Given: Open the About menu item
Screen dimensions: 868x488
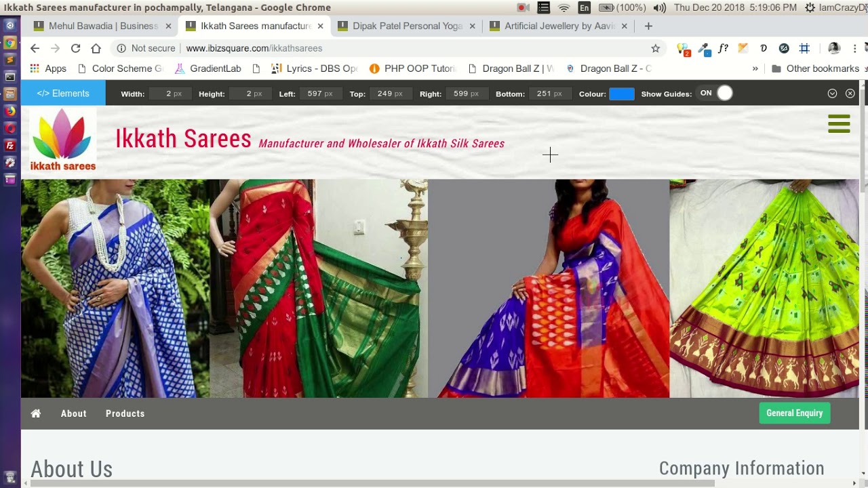Looking at the screenshot, I should (x=74, y=413).
